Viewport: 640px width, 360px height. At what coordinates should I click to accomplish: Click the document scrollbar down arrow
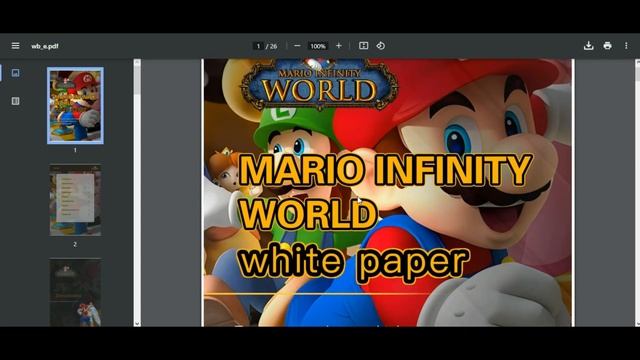tap(638, 323)
